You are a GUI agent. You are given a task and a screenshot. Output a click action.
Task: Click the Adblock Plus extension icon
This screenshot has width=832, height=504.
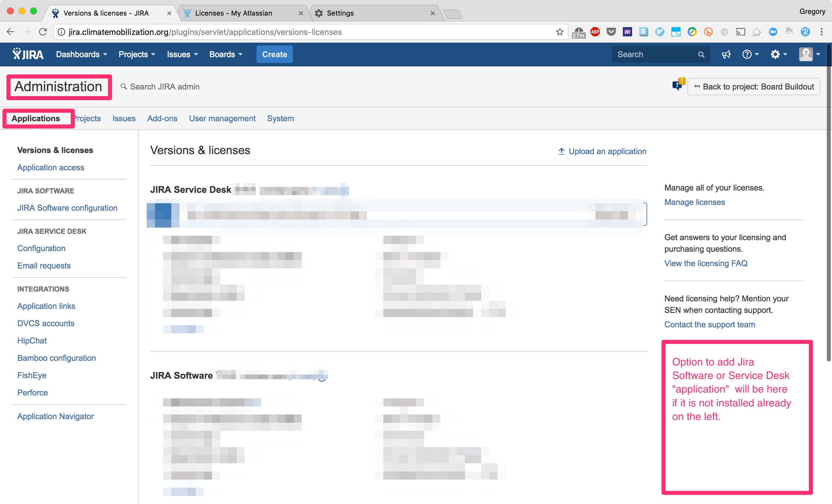point(595,32)
